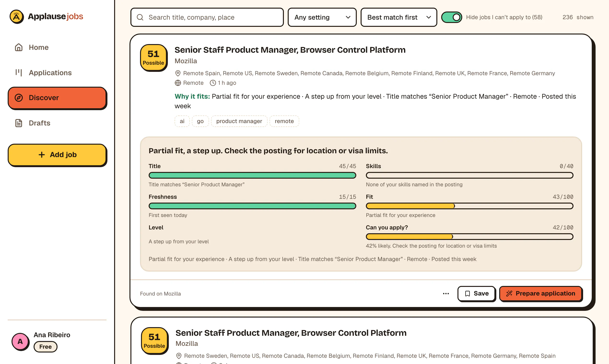Open the three-dots more options menu
The width and height of the screenshot is (609, 364).
click(x=446, y=294)
